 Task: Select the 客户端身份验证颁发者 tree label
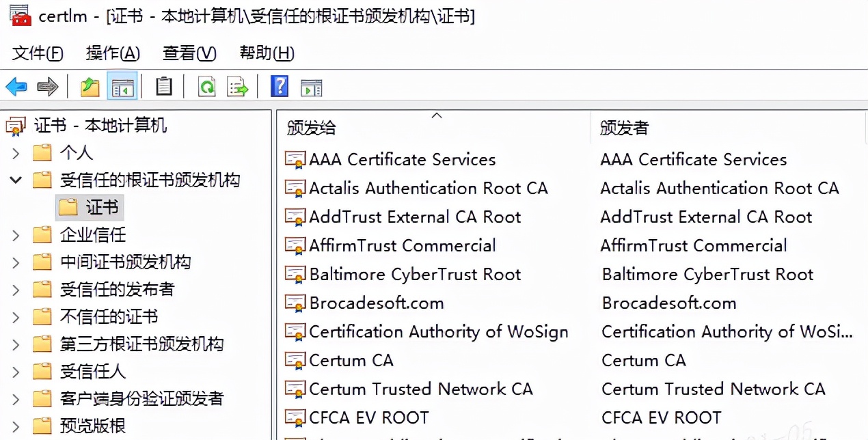(141, 399)
